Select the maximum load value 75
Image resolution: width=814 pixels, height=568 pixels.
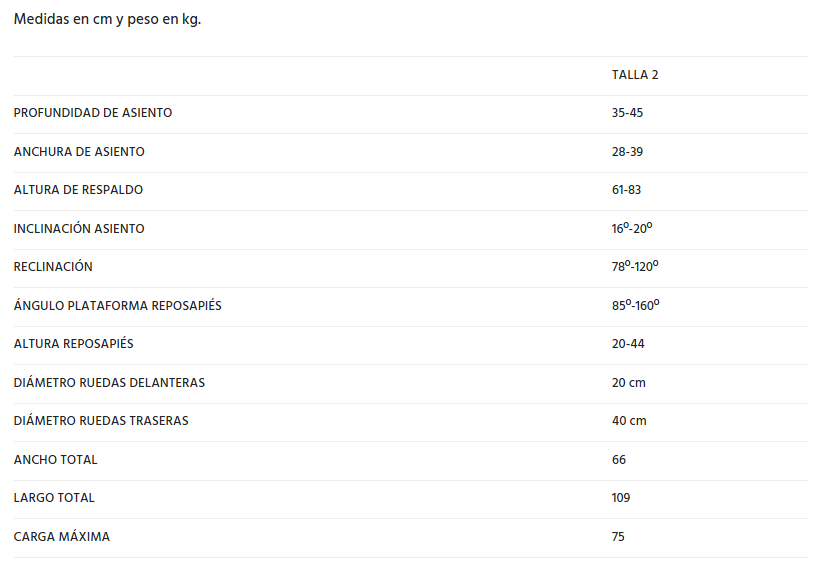(x=618, y=537)
